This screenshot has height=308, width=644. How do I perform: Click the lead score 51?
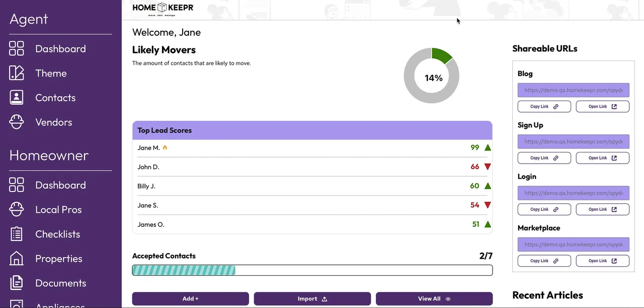[x=476, y=224]
